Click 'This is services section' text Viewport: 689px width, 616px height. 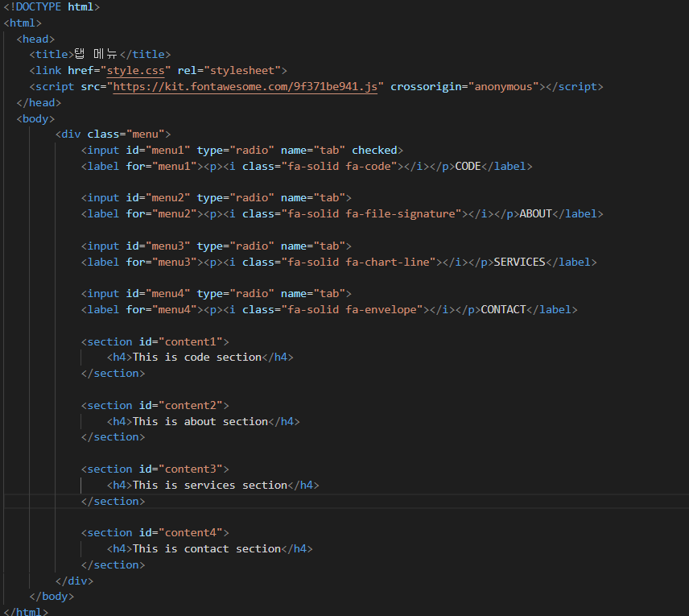point(210,485)
